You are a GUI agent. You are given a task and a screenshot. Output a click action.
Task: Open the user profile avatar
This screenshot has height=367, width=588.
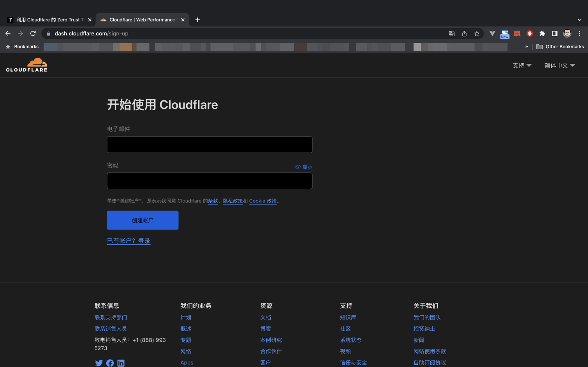coord(567,33)
